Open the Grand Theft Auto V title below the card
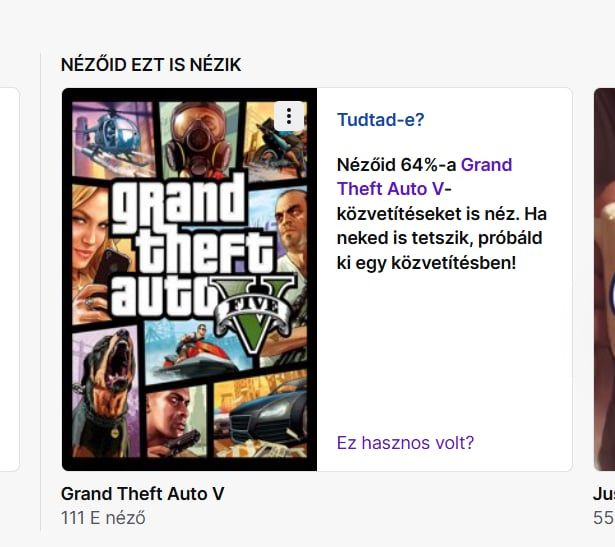The image size is (615, 547). [142, 494]
